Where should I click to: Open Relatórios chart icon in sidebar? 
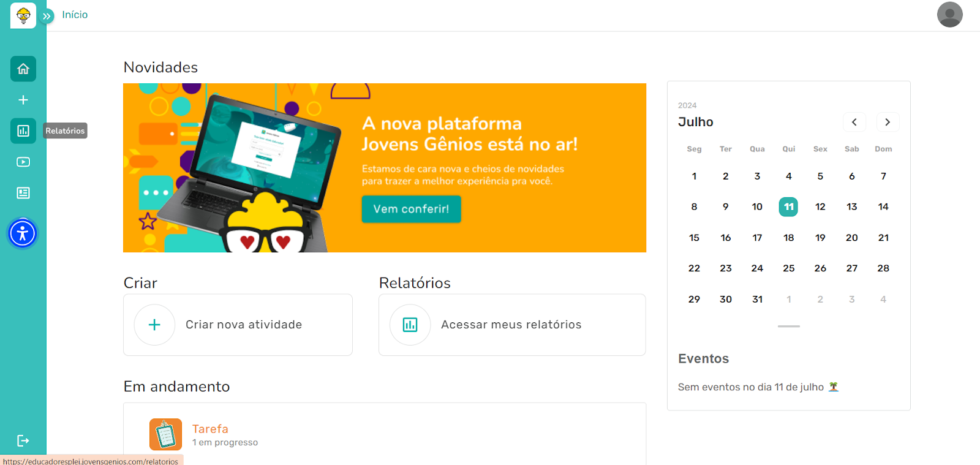[x=23, y=131]
